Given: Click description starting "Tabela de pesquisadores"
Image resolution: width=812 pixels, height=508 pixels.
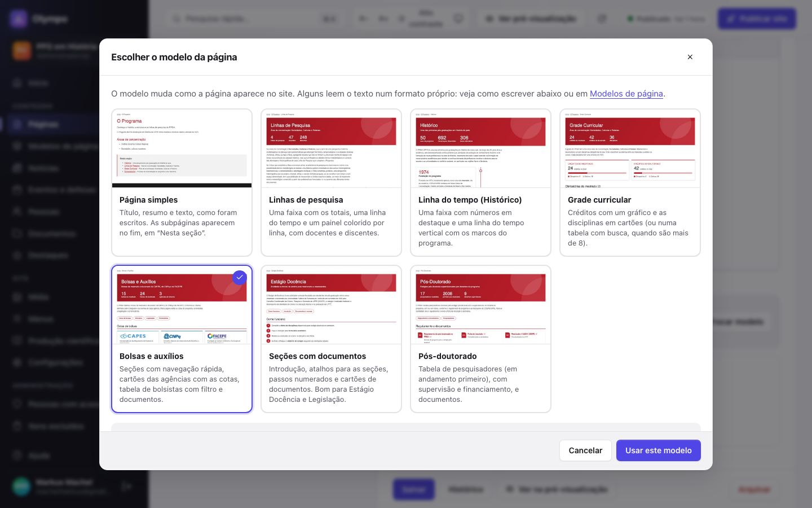Looking at the screenshot, I should (469, 384).
